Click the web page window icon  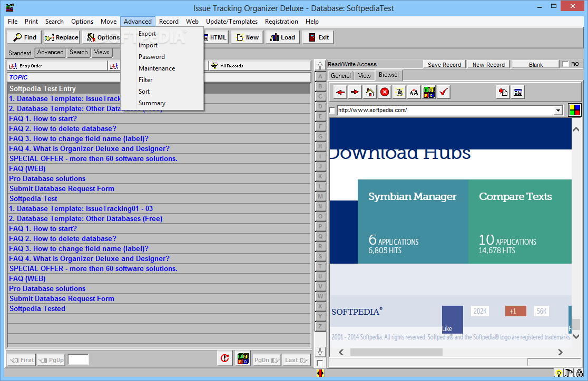[x=518, y=92]
